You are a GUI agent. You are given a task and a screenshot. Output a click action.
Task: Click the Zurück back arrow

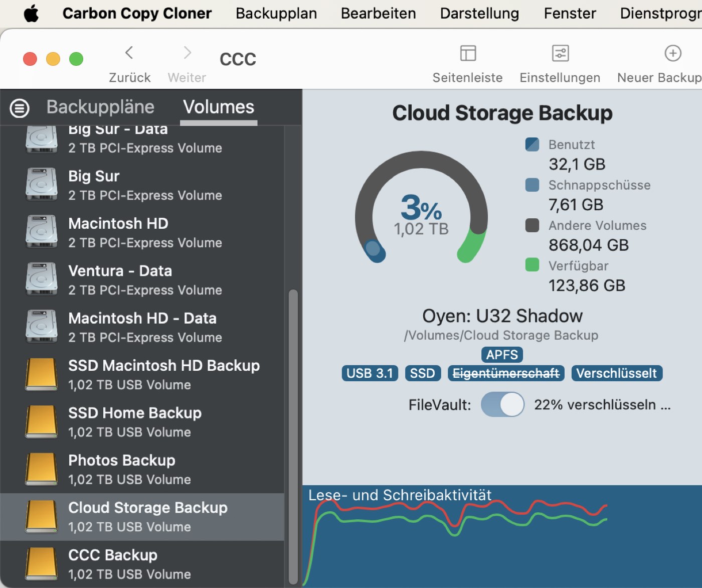129,53
